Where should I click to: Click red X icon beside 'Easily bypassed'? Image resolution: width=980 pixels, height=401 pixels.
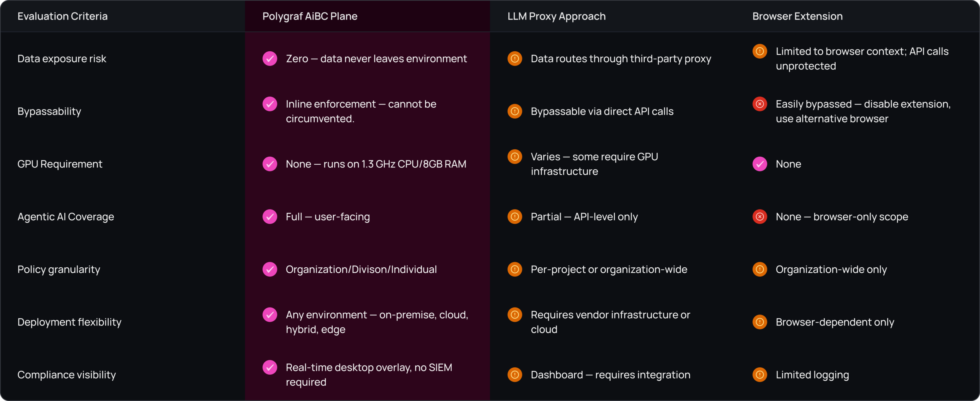760,104
